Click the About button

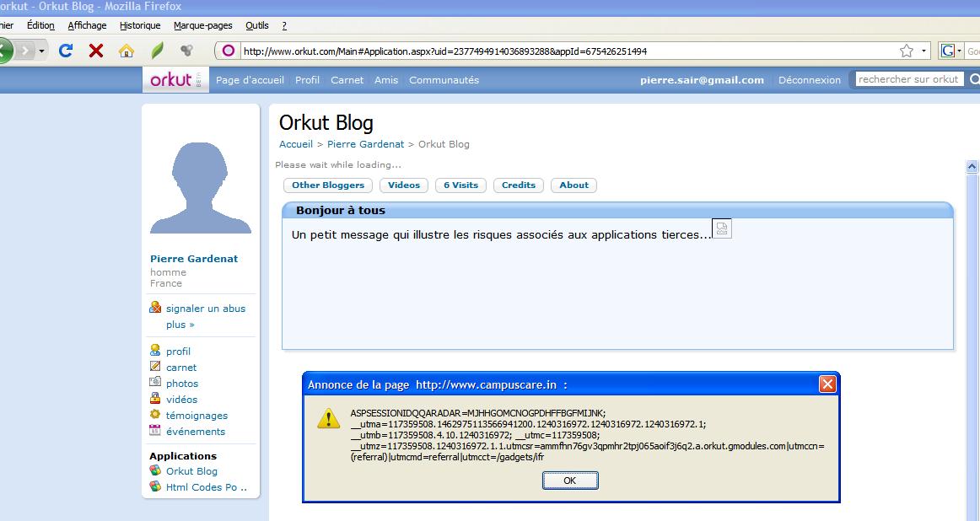(x=573, y=185)
